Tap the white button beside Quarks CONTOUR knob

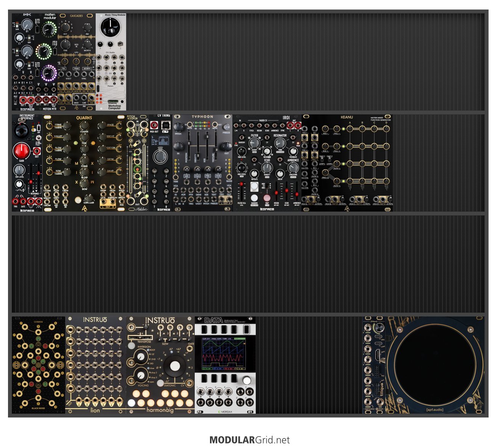pos(78,199)
